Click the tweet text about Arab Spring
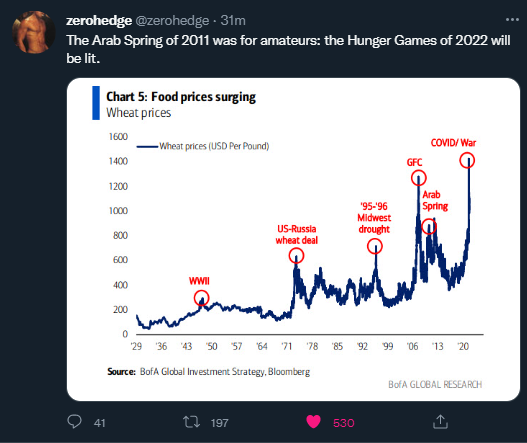 [288, 49]
